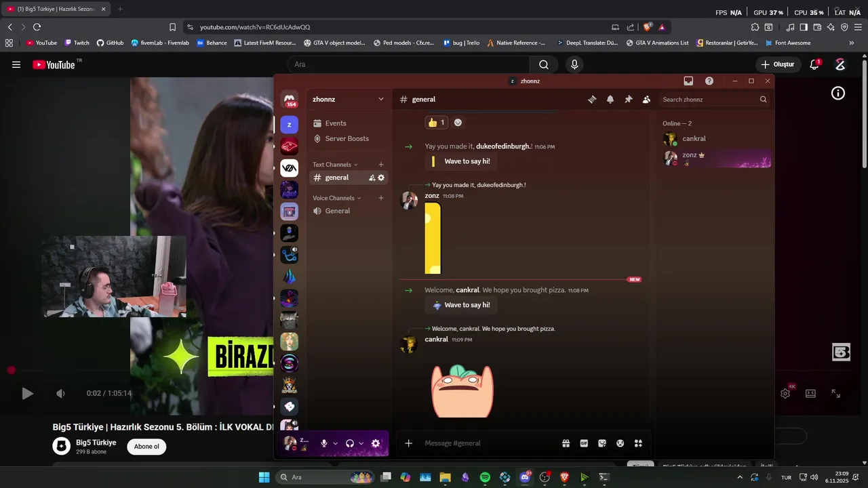Switch to Big5 Türkiye browser tab
The image size is (868, 488).
click(56, 9)
